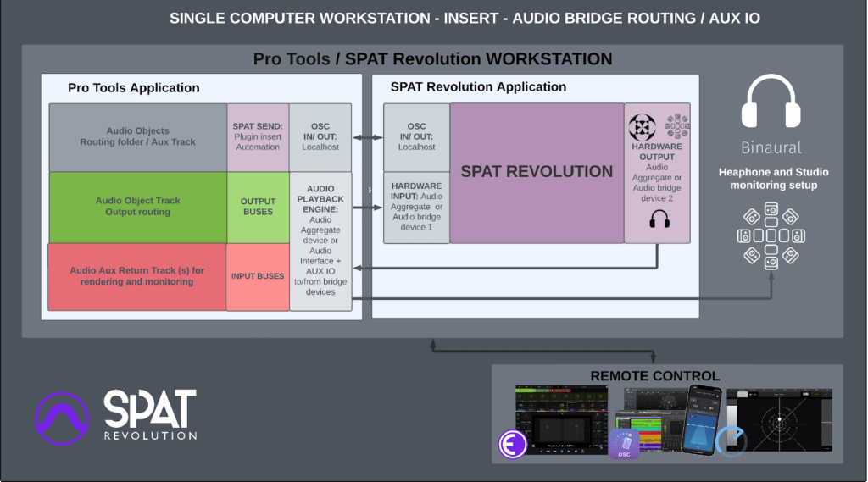Image resolution: width=868 pixels, height=482 pixels.
Task: Click the purple Pro Tools logo circle
Action: [x=62, y=418]
